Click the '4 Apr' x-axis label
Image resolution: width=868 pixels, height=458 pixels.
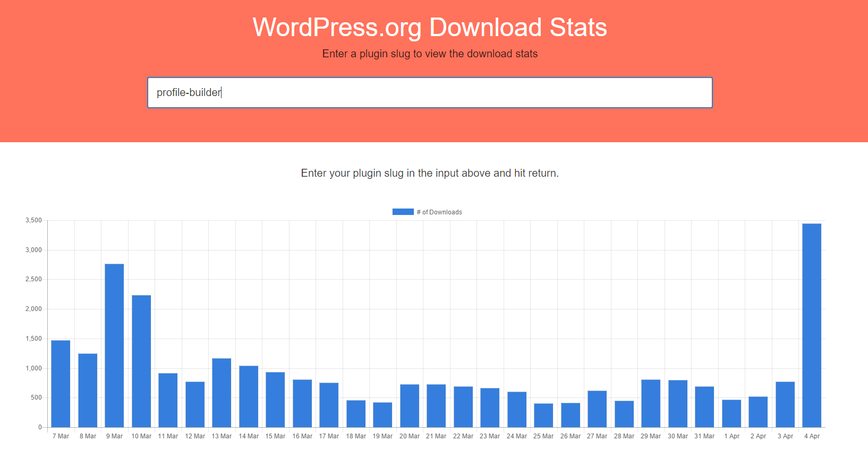tap(812, 436)
